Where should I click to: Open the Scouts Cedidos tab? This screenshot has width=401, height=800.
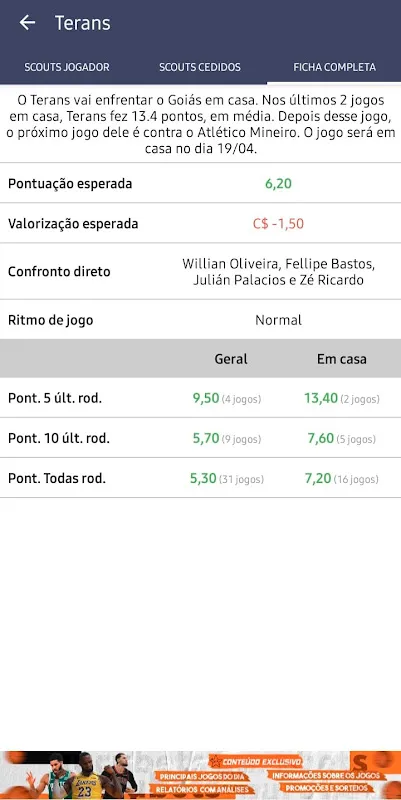coord(200,67)
